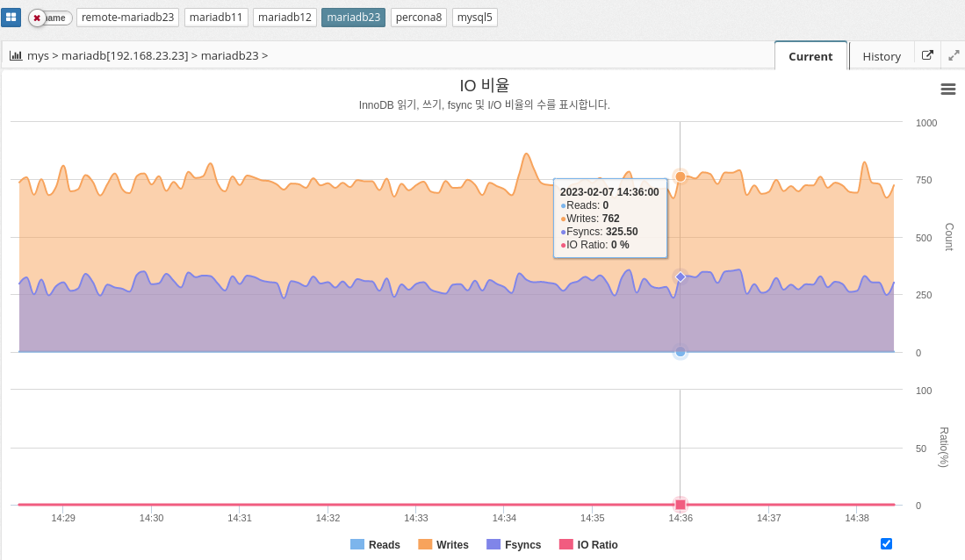Viewport: 965px width, 560px height.
Task: Click the orange Writes data point marker
Action: pos(681,176)
